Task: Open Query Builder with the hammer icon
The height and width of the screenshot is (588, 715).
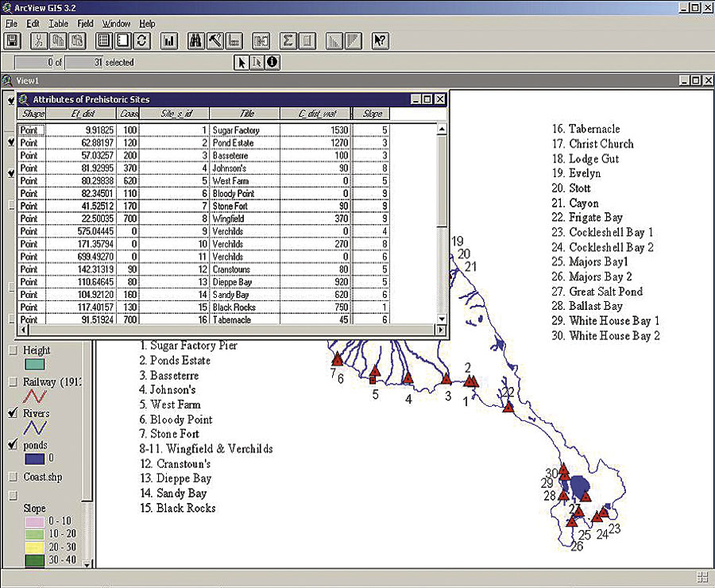Action: click(x=214, y=41)
